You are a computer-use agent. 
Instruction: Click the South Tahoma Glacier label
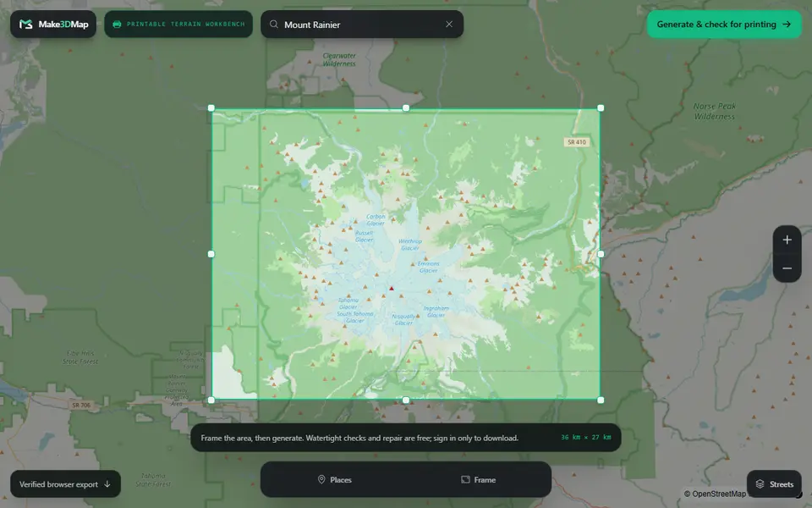click(355, 317)
